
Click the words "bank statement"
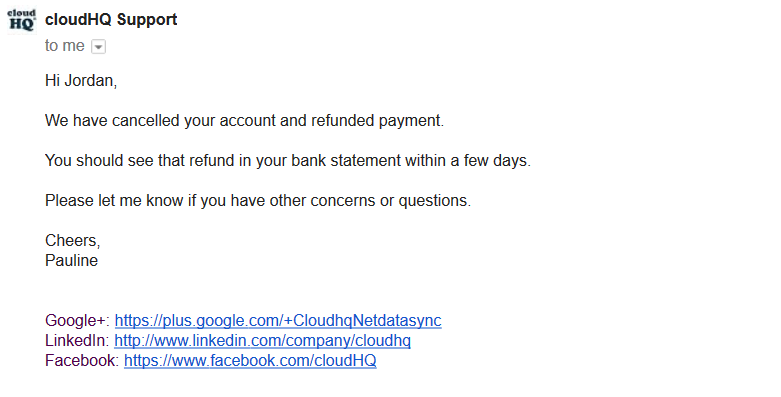[346, 160]
